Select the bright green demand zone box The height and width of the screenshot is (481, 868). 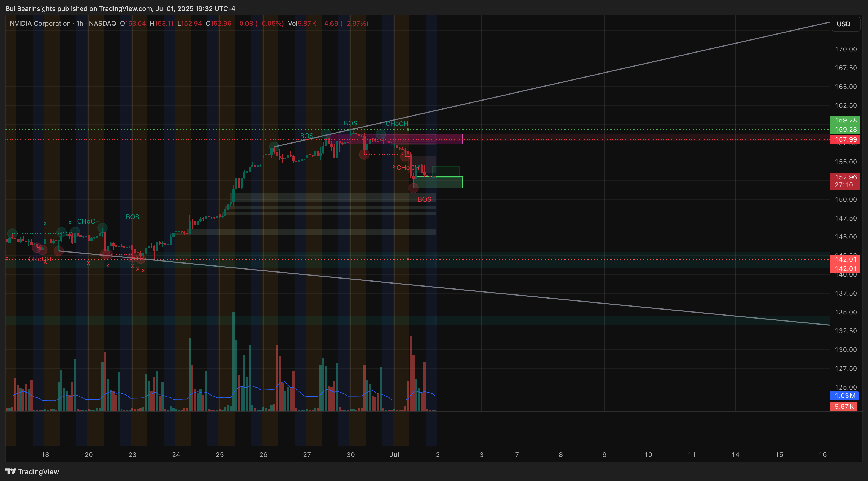click(x=438, y=182)
